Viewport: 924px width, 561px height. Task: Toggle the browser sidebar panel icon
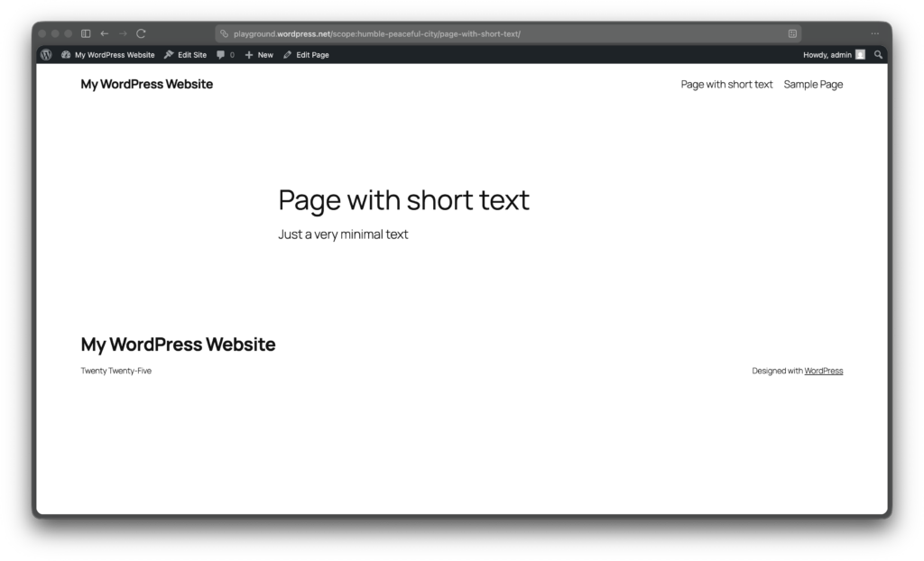click(x=86, y=32)
